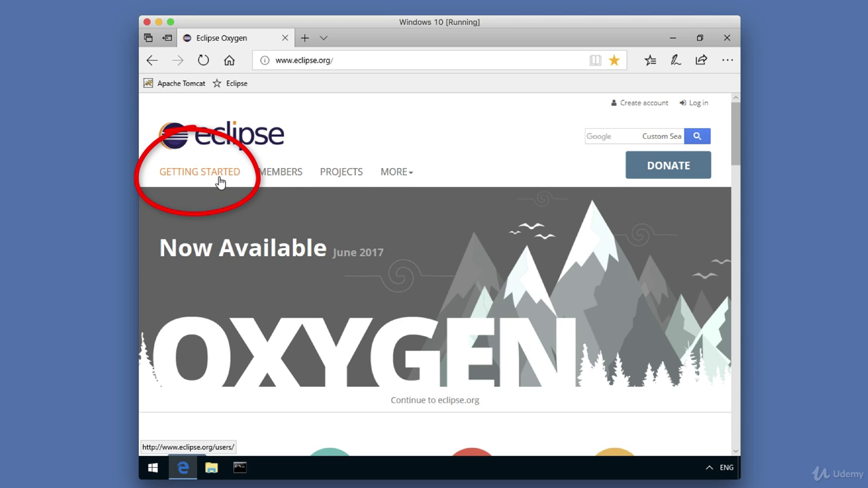
Task: Open reading view icon in address bar
Action: [x=595, y=60]
